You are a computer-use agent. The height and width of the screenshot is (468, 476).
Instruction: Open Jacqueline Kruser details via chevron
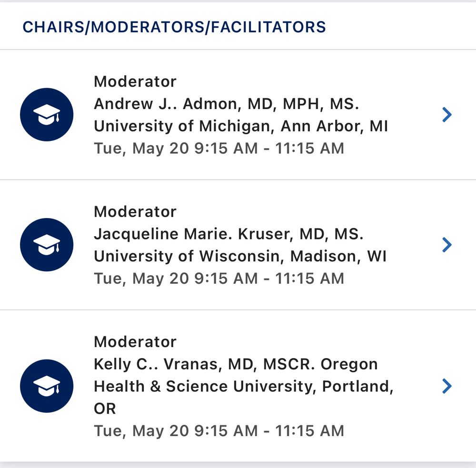447,245
